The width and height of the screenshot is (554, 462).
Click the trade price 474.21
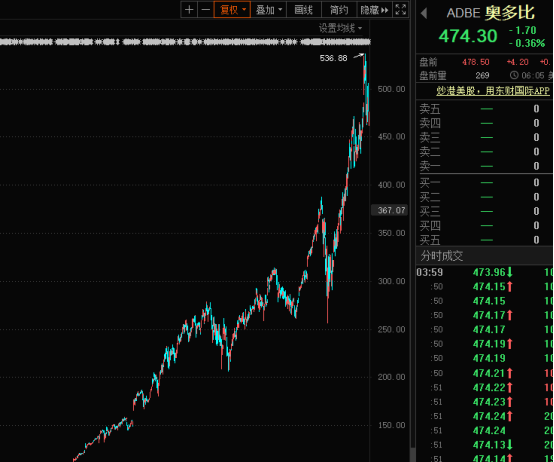coord(489,373)
